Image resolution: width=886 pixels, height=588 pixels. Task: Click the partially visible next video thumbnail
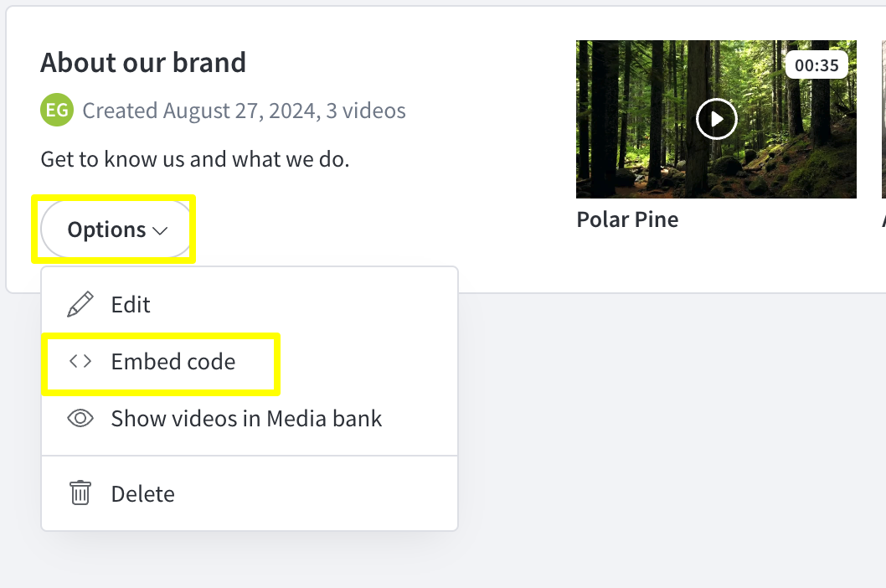pos(883,119)
